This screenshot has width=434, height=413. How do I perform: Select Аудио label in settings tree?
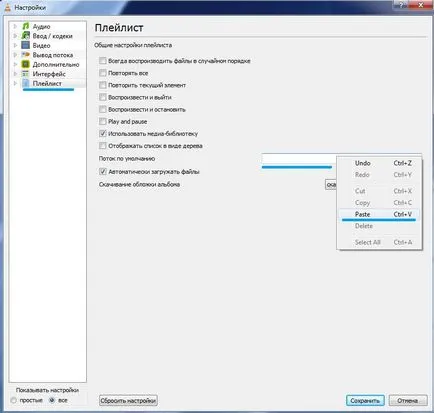pos(41,26)
